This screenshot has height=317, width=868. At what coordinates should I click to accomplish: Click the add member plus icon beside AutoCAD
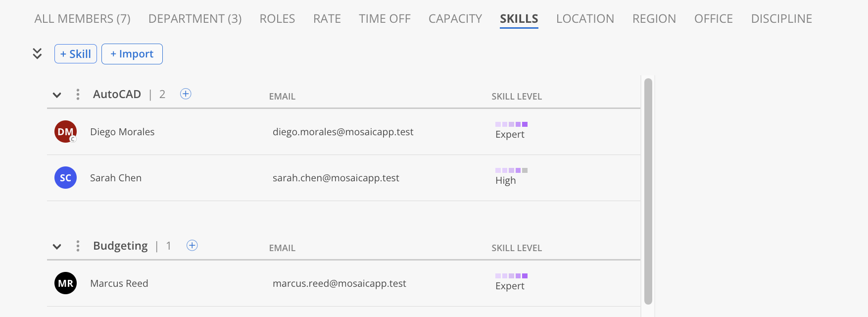[186, 94]
